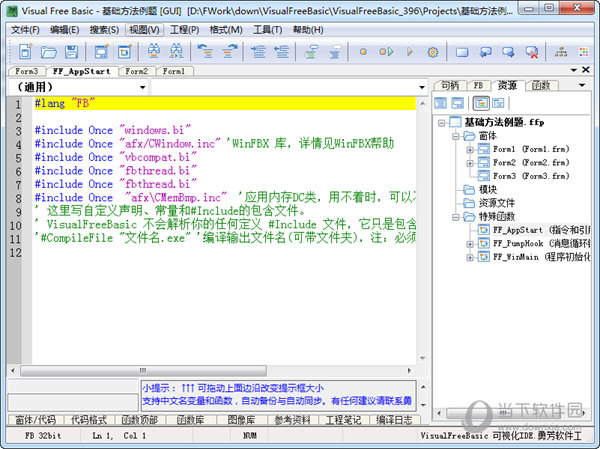Switch to the Form1 editor tab
Image resolution: width=600 pixels, height=449 pixels.
point(174,71)
